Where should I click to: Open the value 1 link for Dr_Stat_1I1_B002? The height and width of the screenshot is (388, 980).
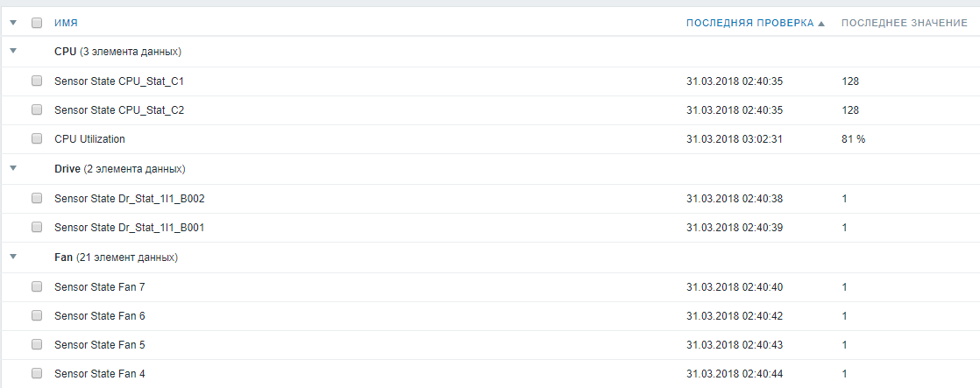(x=845, y=199)
